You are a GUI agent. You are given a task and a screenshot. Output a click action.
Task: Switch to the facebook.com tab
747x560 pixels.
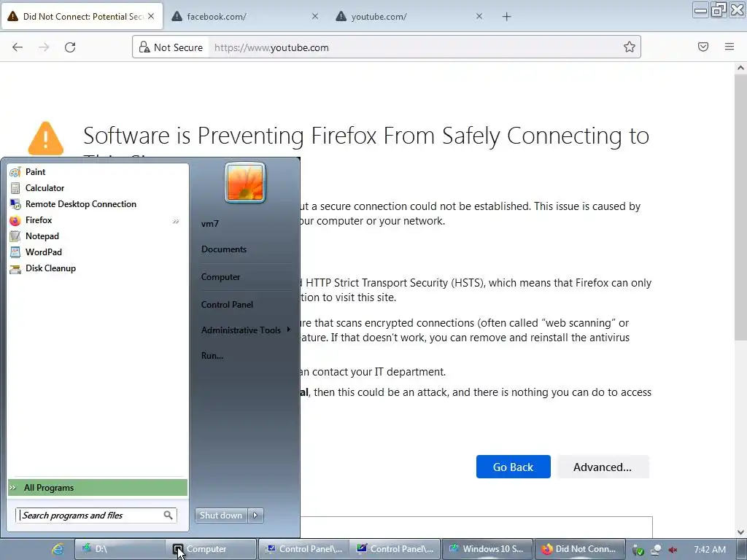coord(245,17)
